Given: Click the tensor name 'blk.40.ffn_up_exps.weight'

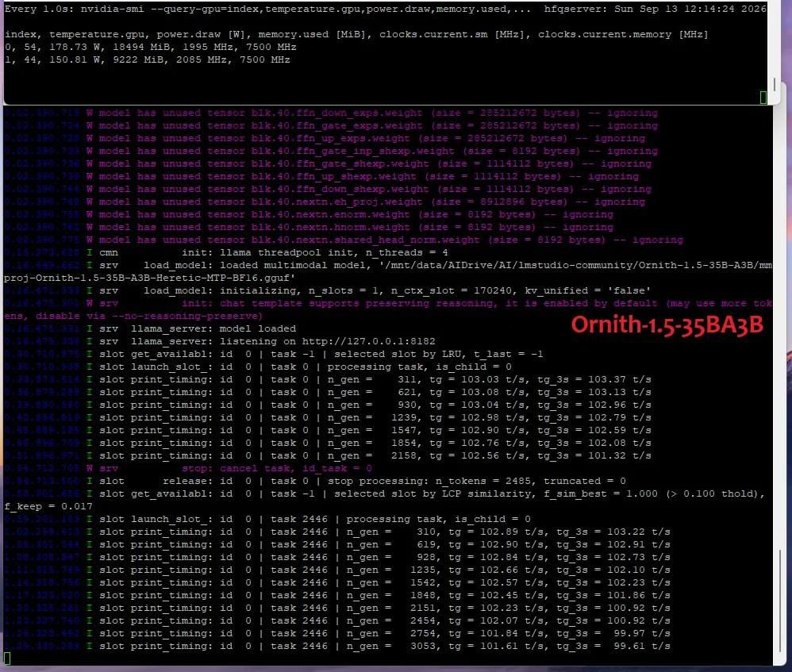Looking at the screenshot, I should (330, 138).
